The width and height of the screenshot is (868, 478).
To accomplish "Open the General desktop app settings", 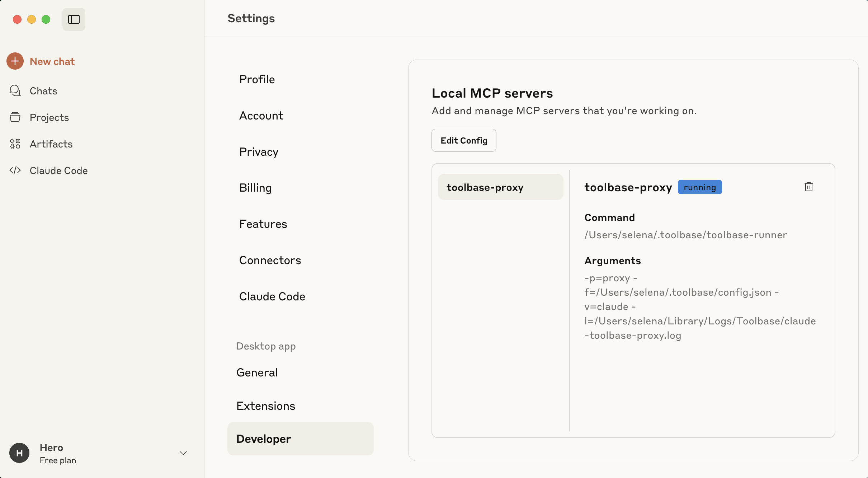I will pyautogui.click(x=257, y=372).
